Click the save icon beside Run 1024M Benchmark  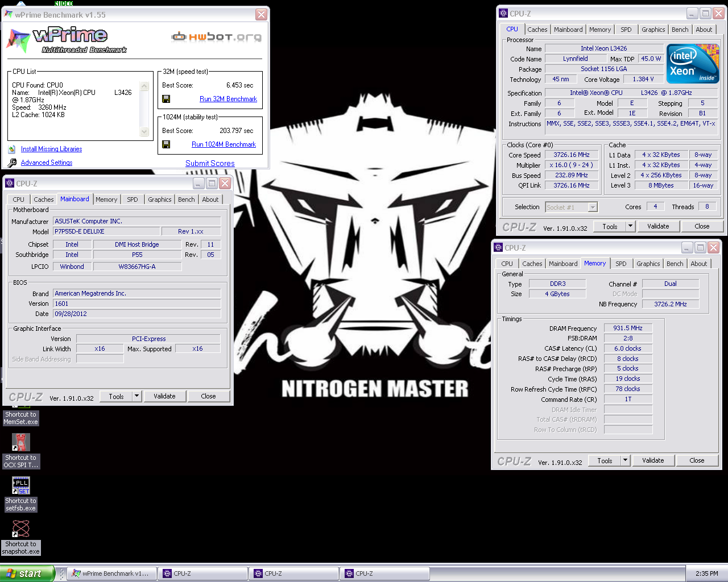click(166, 144)
